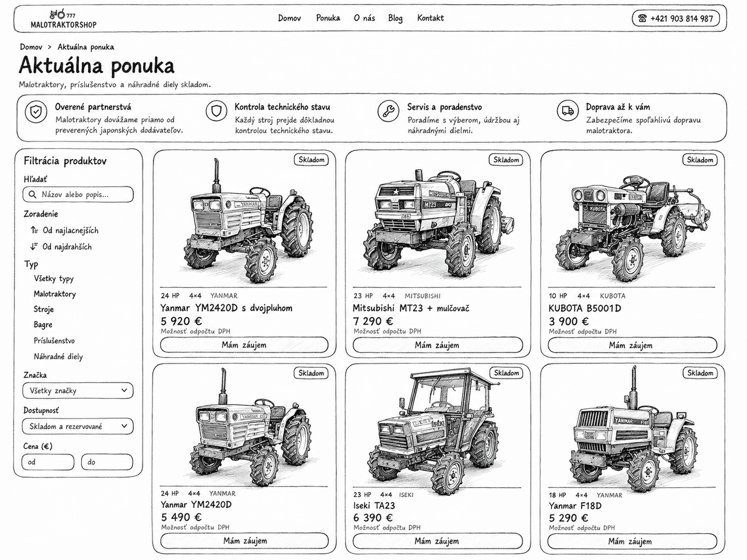The width and height of the screenshot is (747, 560).
Task: Click the delivery truck icon for Doprava
Action: pos(567,110)
